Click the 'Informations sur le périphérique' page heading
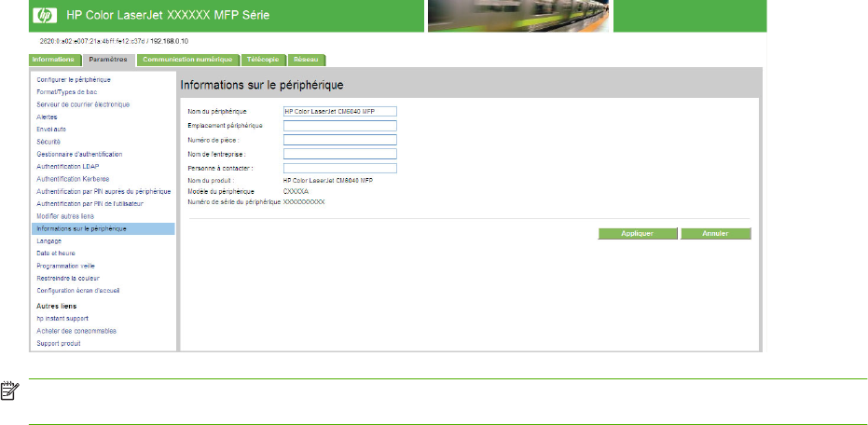Screen dimensions: 868x425 tap(262, 85)
